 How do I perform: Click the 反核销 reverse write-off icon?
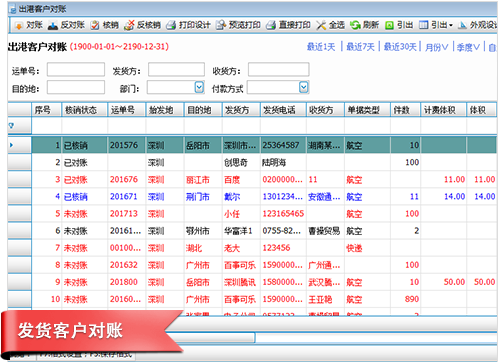[x=129, y=25]
